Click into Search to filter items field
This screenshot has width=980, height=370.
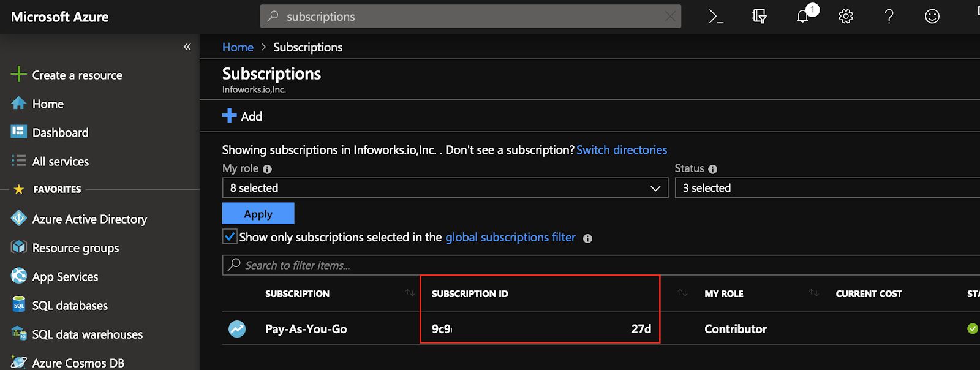[x=601, y=265]
